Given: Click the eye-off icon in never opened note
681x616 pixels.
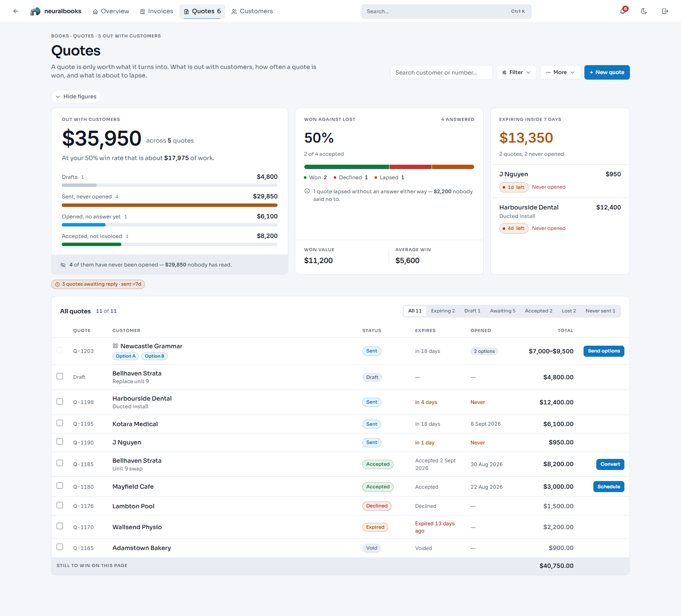Looking at the screenshot, I should pyautogui.click(x=63, y=265).
